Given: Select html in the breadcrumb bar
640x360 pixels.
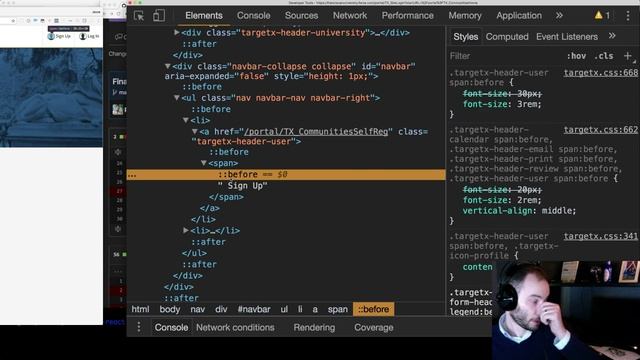Looking at the screenshot, I should click(x=140, y=309).
